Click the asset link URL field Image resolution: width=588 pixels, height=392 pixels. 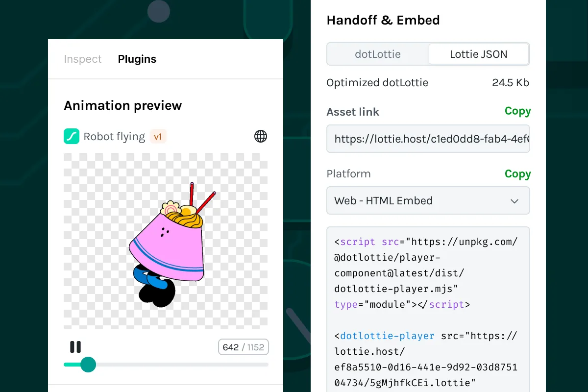[428, 139]
